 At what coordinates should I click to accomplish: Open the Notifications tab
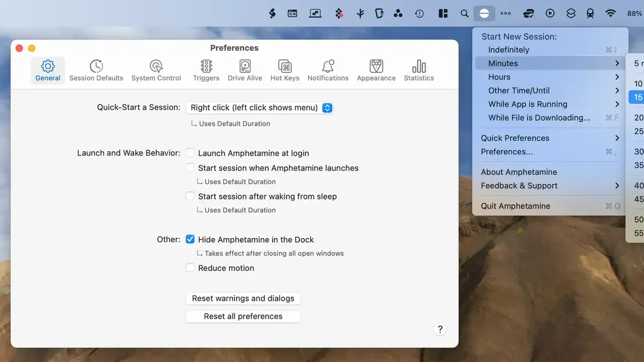click(328, 71)
